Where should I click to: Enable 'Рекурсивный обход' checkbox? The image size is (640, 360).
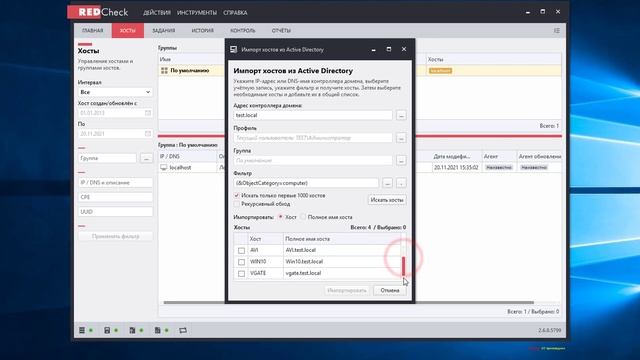(237, 204)
